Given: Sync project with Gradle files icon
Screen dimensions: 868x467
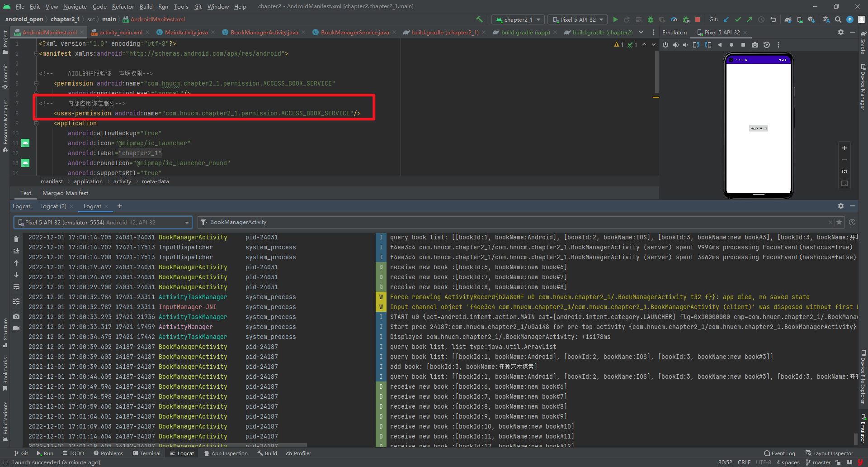Looking at the screenshot, I should [x=788, y=19].
